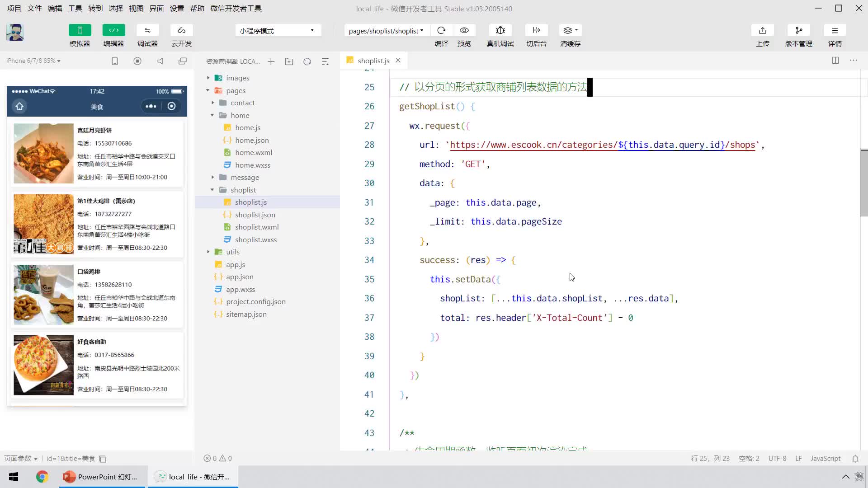Open the mini program mode dropdown
The height and width of the screenshot is (488, 868).
pos(278,31)
